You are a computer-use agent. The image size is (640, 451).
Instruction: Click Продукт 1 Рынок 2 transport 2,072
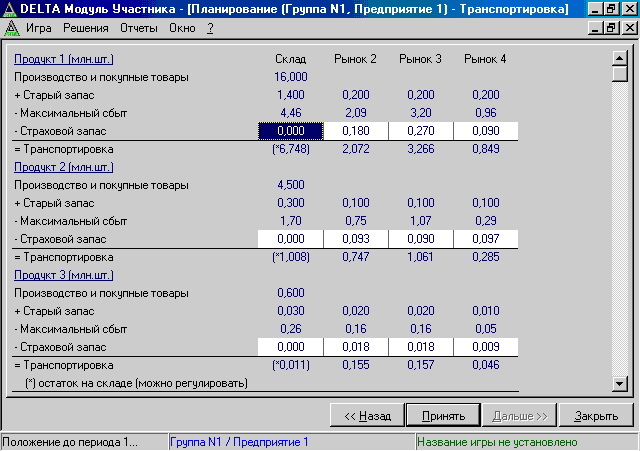tap(356, 149)
